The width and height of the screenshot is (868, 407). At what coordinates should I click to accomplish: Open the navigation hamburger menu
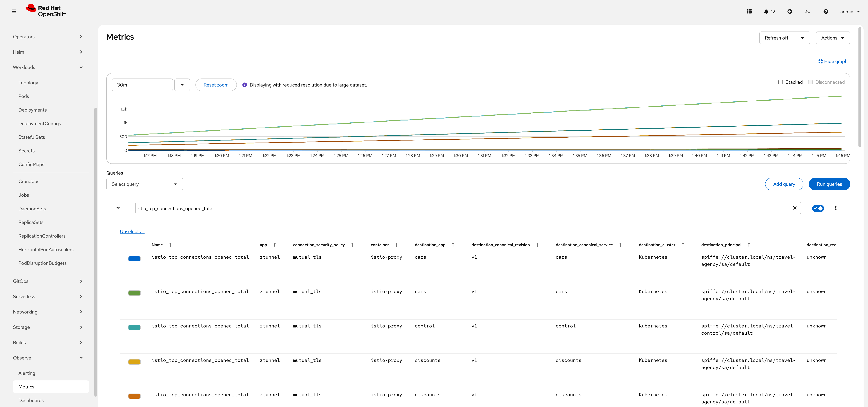coord(14,11)
